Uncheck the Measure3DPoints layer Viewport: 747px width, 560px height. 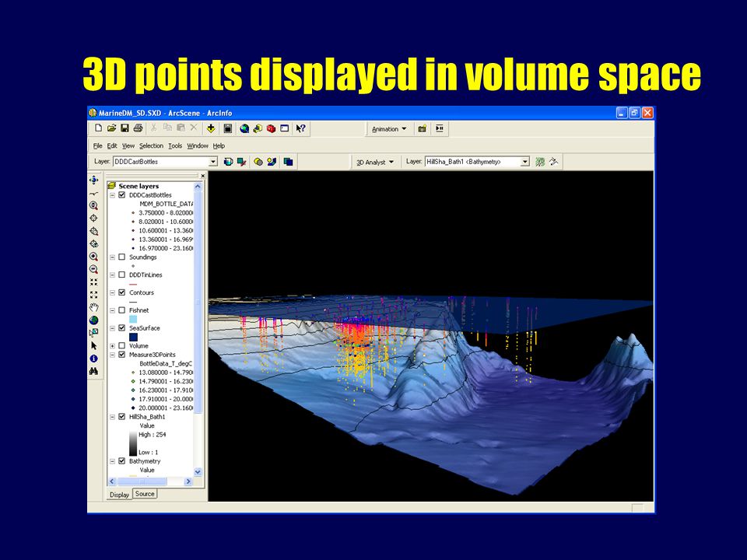(122, 355)
